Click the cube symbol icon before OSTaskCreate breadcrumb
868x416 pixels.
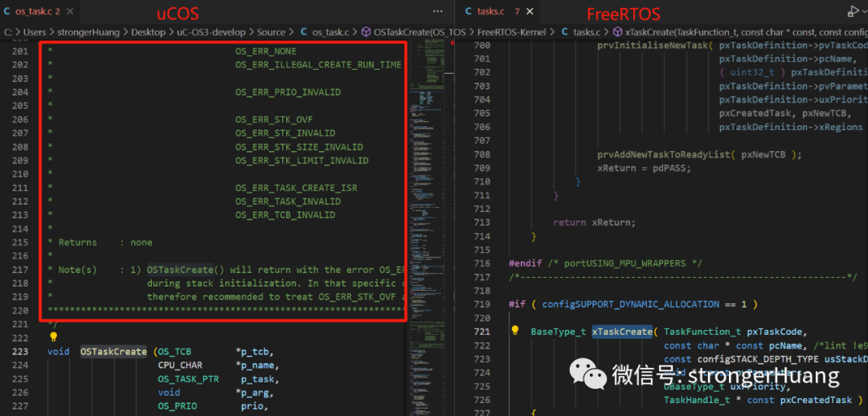(x=366, y=32)
